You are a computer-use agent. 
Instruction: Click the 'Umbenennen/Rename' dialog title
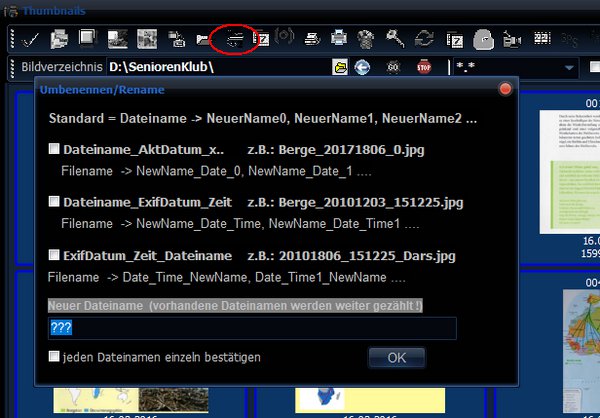coord(102,90)
